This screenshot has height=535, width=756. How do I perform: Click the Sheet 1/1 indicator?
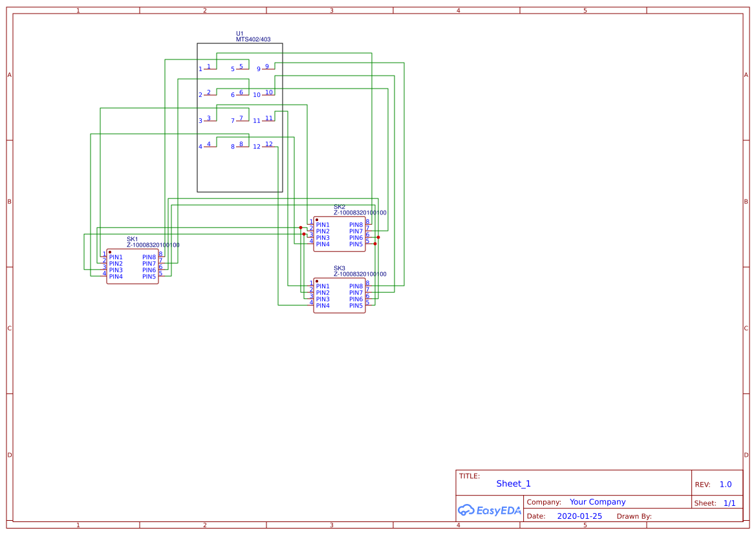point(730,503)
